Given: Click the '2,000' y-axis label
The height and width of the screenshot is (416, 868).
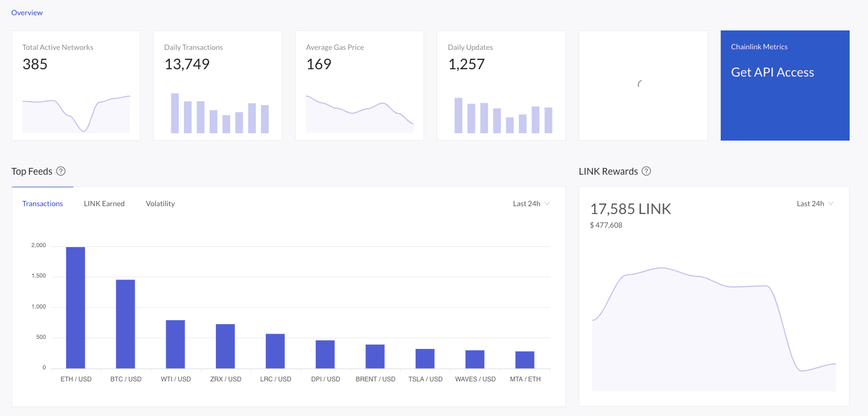Looking at the screenshot, I should coord(39,246).
